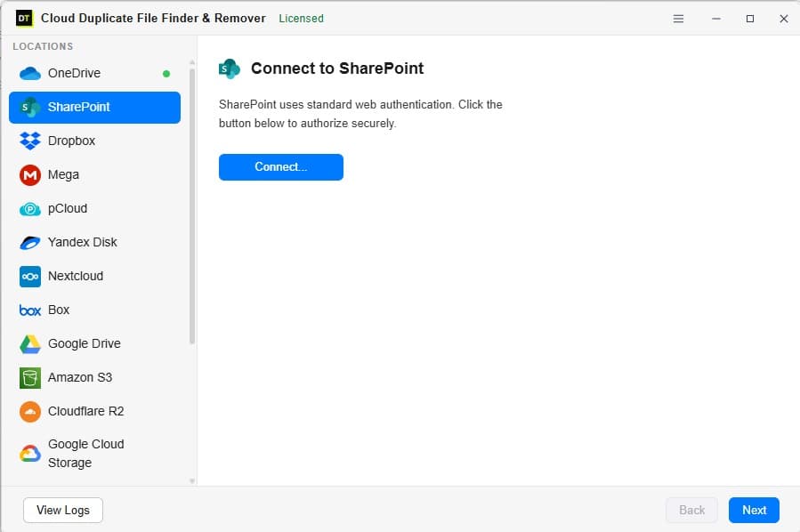Click the scrollbar down arrow in sidebar
The image size is (800, 532).
[192, 481]
